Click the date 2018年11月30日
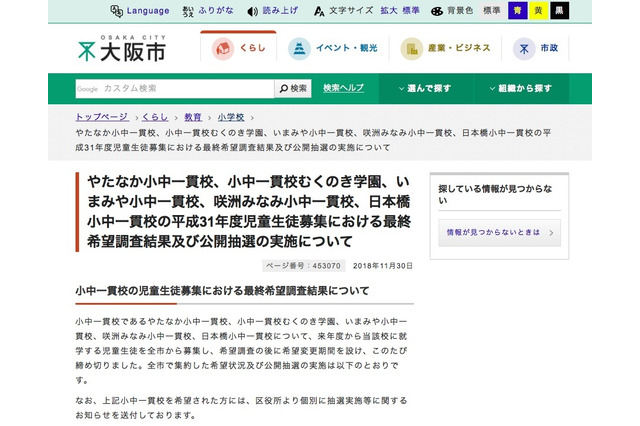 click(x=383, y=266)
